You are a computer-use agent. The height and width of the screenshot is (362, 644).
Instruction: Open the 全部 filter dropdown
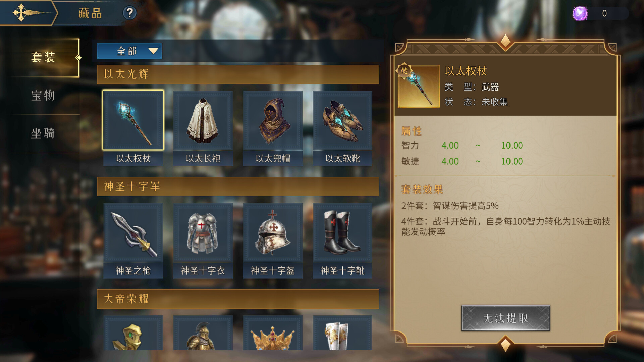coord(129,51)
